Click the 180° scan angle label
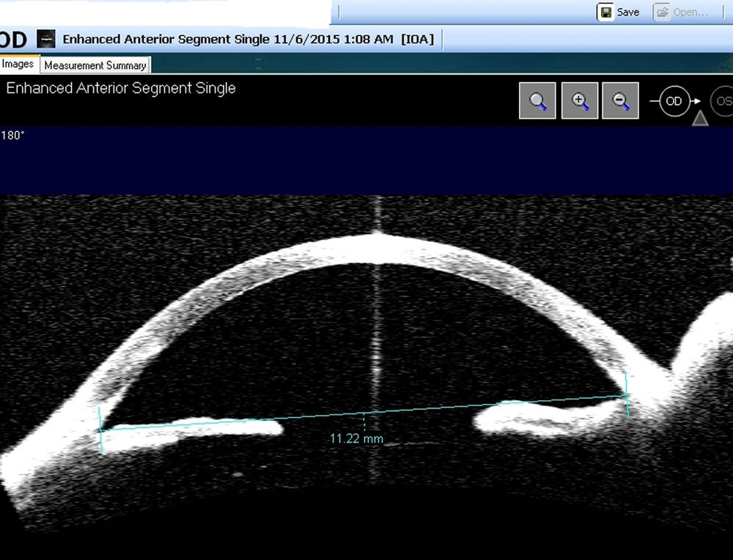 12,136
